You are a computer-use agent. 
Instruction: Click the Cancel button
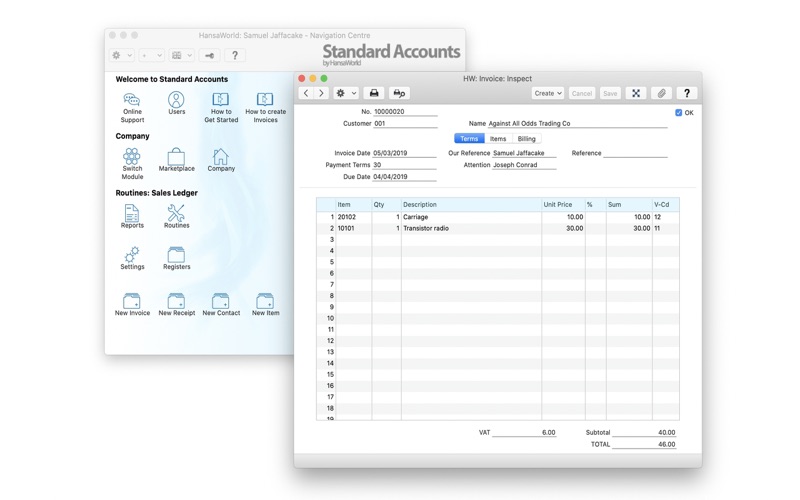pos(582,93)
